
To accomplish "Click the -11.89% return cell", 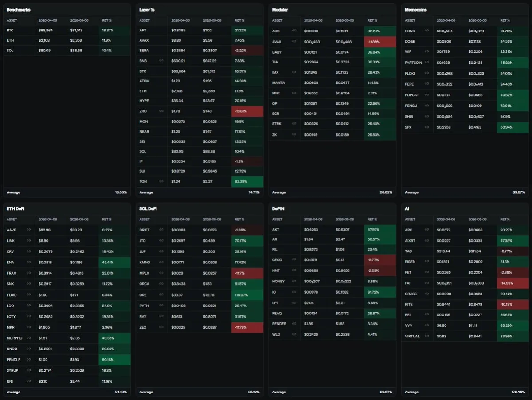I will tap(380, 41).
